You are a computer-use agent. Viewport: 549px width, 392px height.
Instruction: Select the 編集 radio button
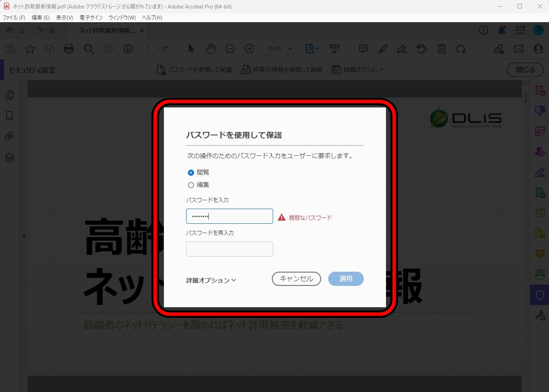pyautogui.click(x=191, y=185)
